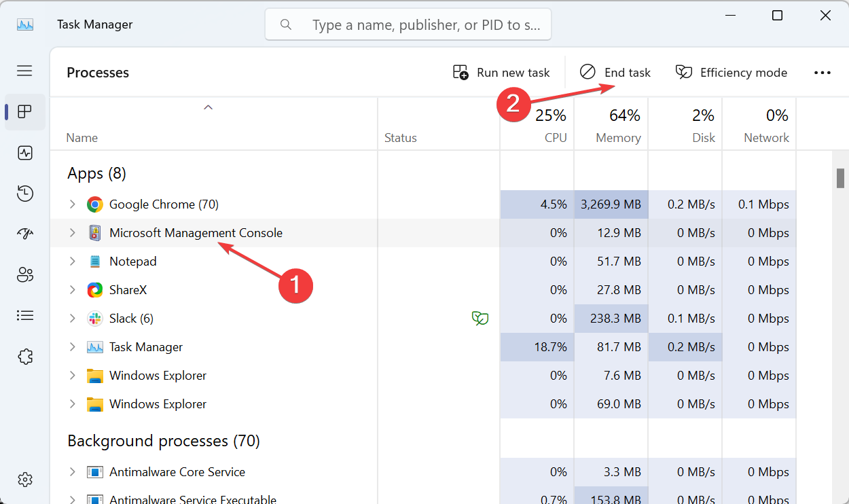Select the Google Chrome (70) row
The image size is (849, 504).
tap(422, 204)
